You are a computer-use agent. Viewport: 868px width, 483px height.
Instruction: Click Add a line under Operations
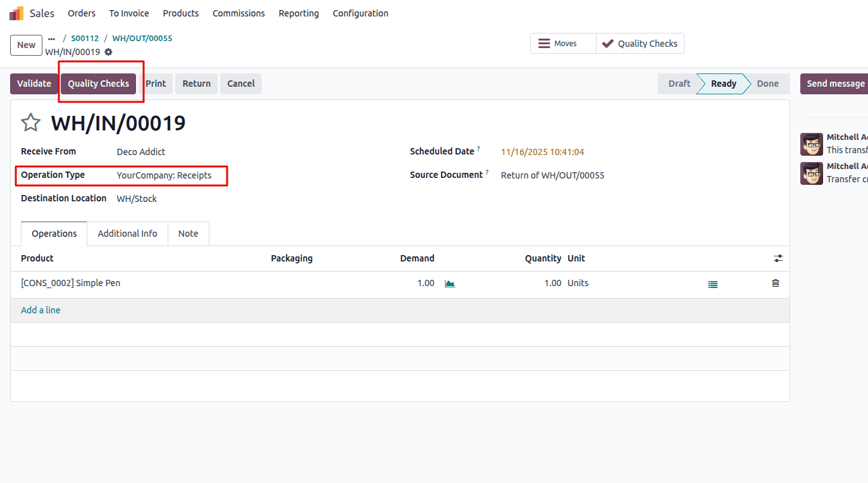(40, 310)
